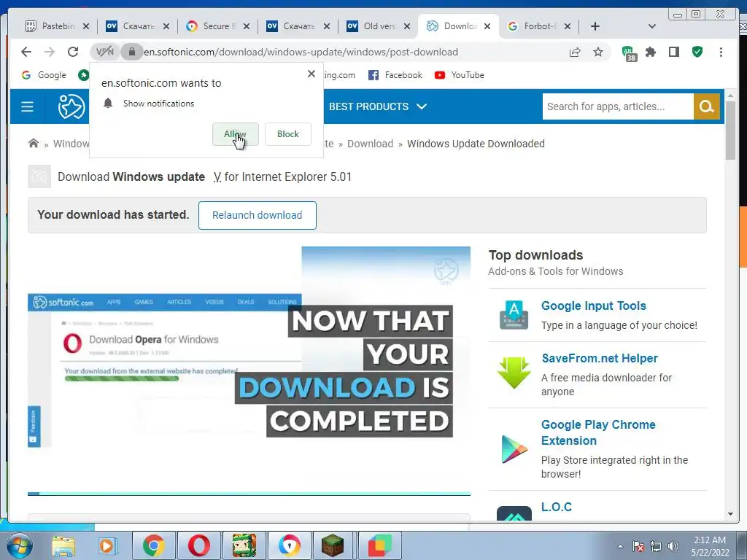Viewport: 747px width, 560px height.
Task: Allow notifications from en.softonic.com
Action: pos(236,134)
